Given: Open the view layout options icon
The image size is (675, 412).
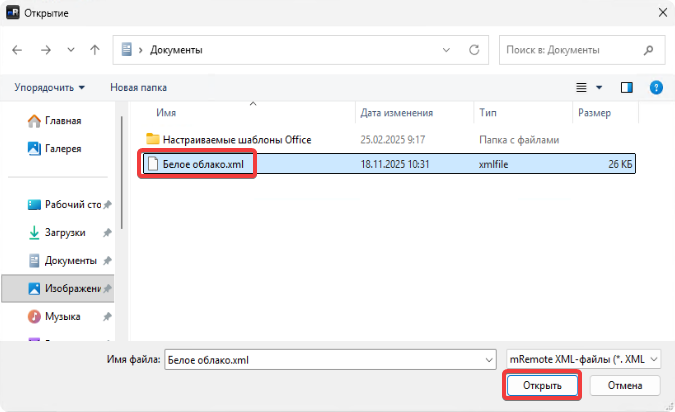Looking at the screenshot, I should pos(583,88).
